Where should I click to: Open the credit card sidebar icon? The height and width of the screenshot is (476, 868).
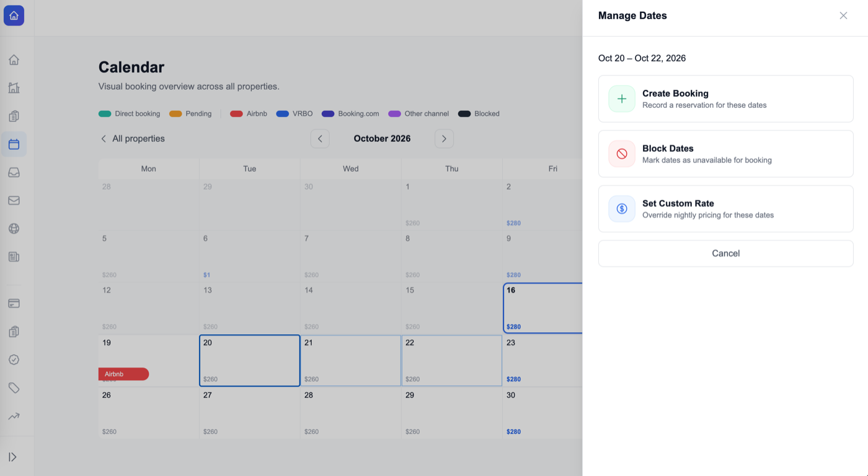click(14, 304)
